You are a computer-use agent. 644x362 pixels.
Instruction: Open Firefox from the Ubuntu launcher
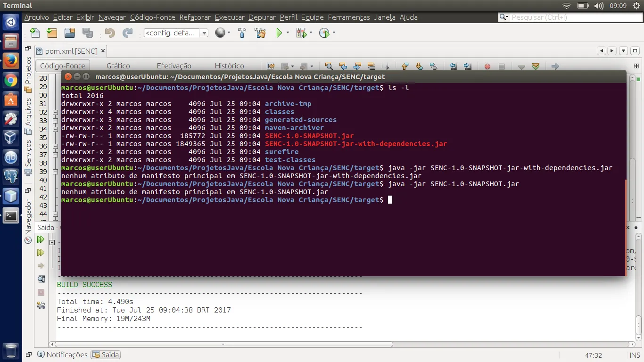point(11,60)
